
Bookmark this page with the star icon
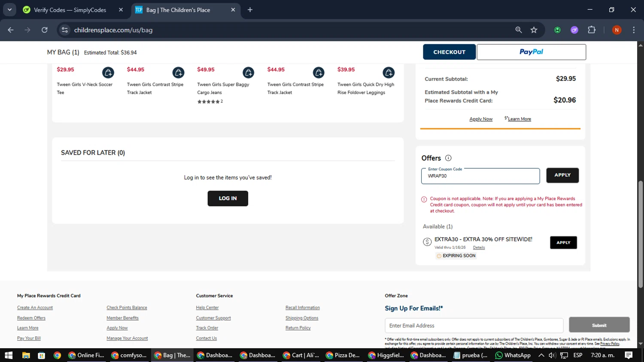[534, 30]
